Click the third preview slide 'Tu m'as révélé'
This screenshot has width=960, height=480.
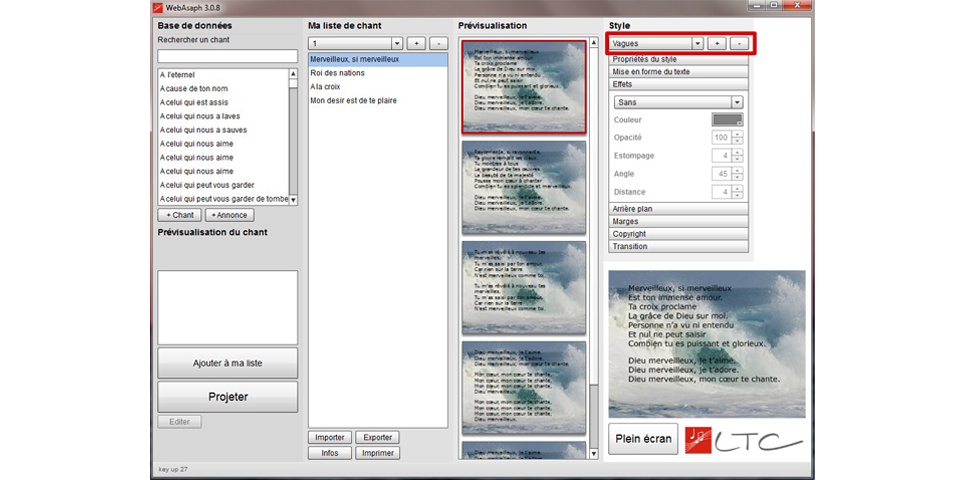click(524, 287)
